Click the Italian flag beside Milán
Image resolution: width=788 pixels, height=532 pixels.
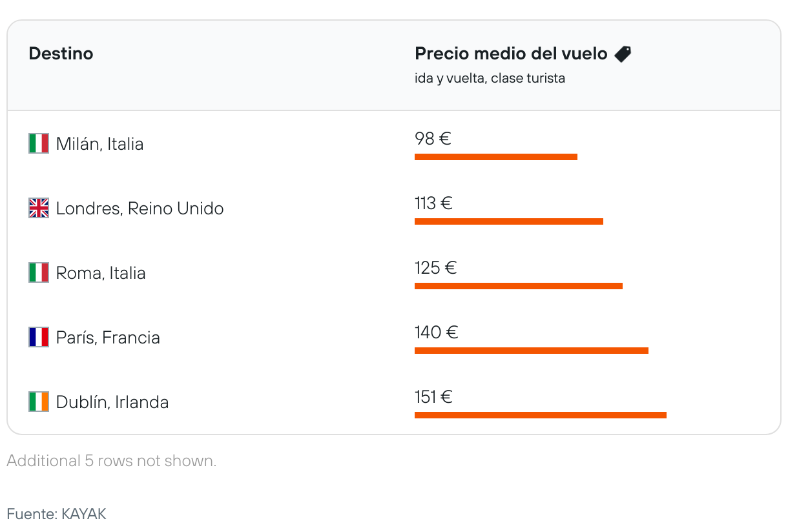(39, 143)
